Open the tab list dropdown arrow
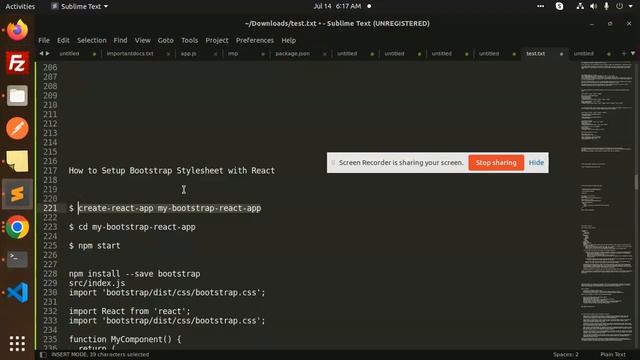 [633, 53]
